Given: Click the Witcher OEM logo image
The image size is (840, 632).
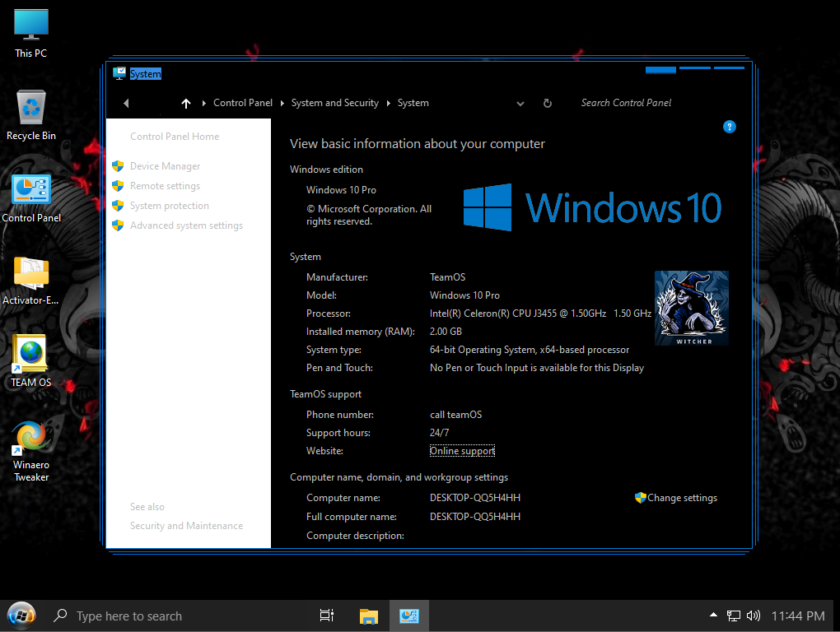Looking at the screenshot, I should pos(691,308).
